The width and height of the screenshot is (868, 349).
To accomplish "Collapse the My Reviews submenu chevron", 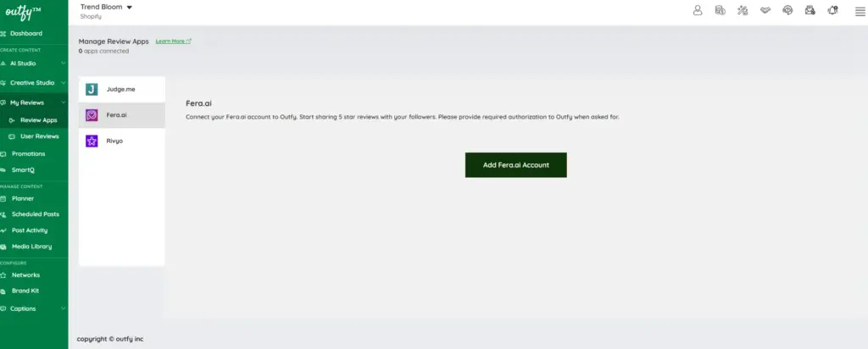I will coord(63,102).
